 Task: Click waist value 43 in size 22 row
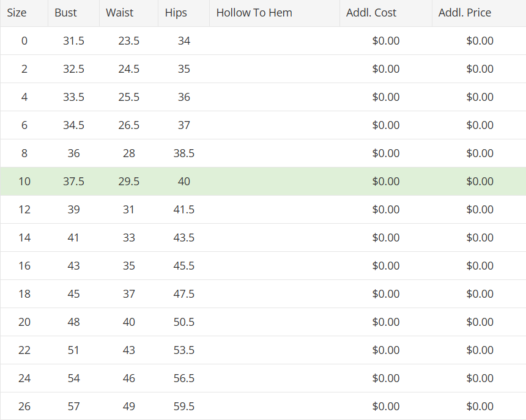tap(129, 350)
